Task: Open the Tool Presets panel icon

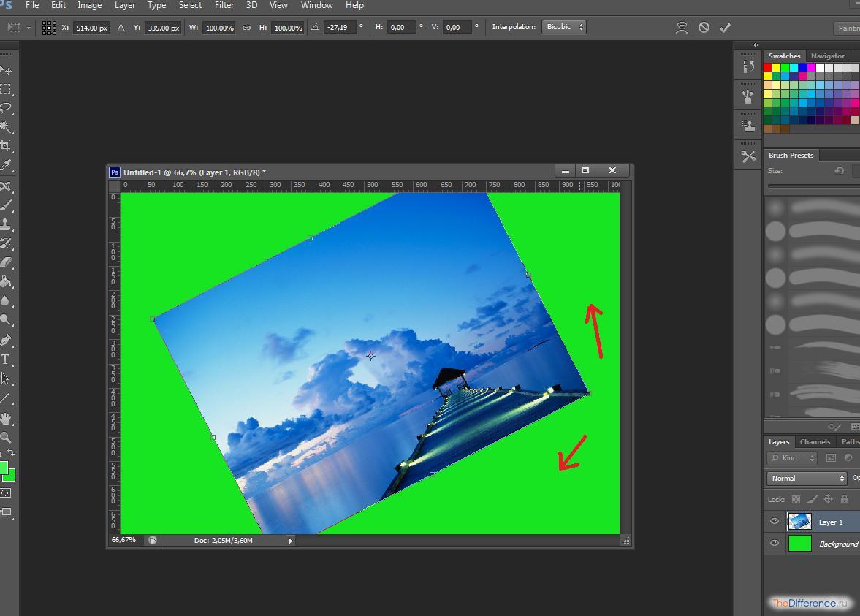Action: (x=748, y=157)
